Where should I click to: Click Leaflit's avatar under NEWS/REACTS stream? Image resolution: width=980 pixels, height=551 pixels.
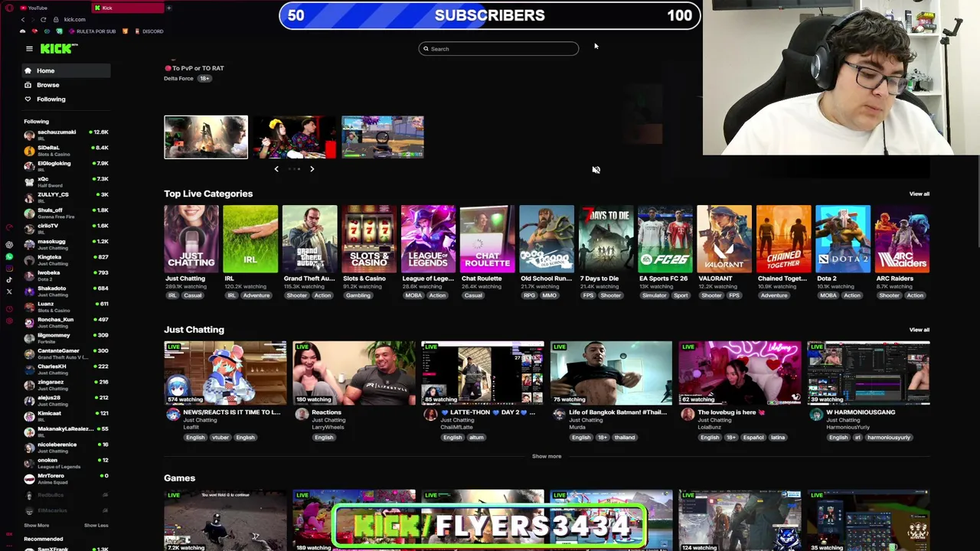tap(173, 415)
